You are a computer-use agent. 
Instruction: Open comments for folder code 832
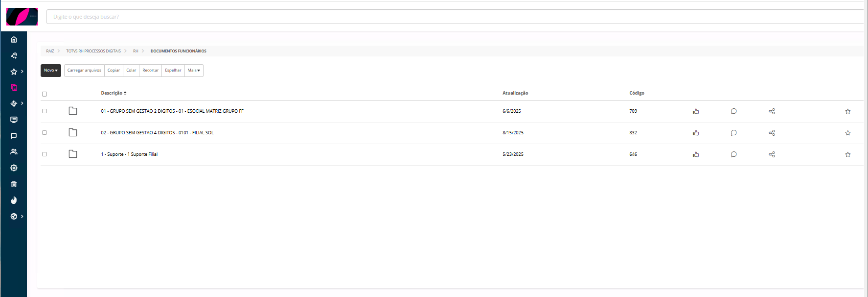click(734, 133)
